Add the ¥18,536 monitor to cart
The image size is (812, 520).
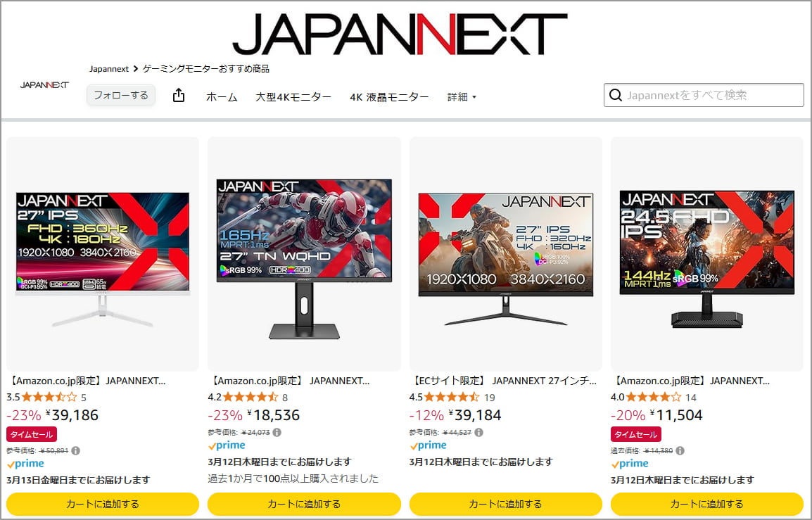pos(304,504)
